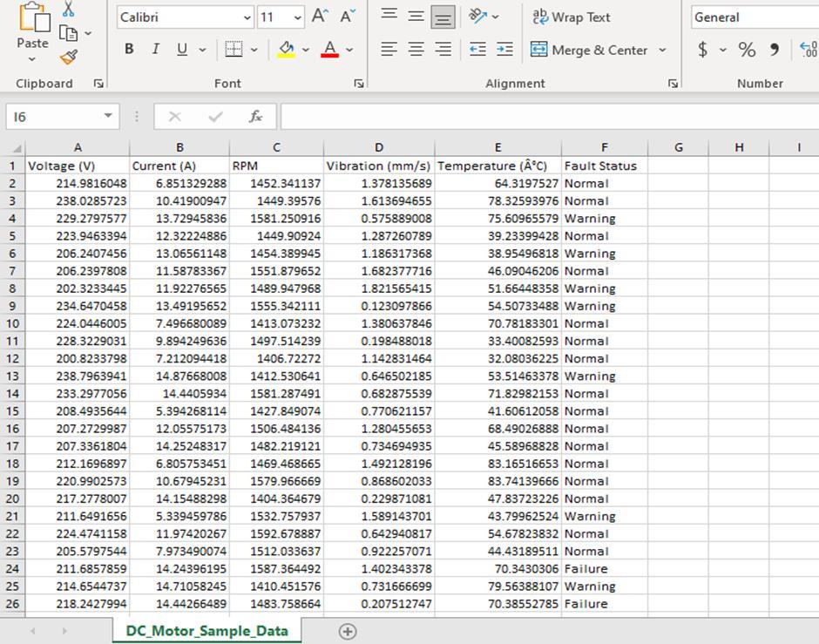This screenshot has height=644, width=819.
Task: Expand the Borders options arrow
Action: [254, 50]
